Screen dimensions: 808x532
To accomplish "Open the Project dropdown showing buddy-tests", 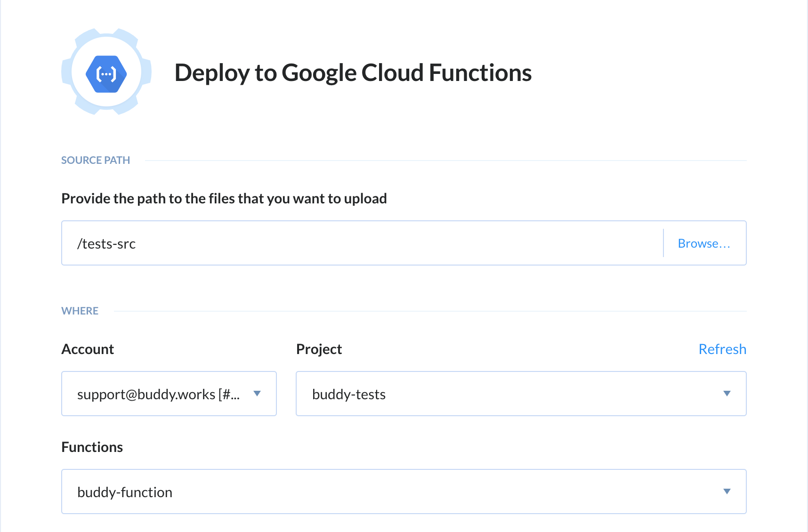I will click(521, 394).
